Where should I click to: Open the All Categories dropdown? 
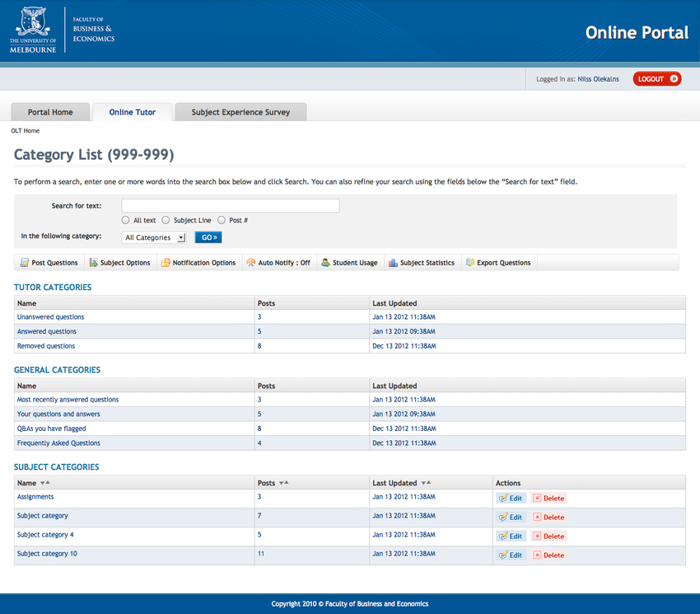coord(154,237)
